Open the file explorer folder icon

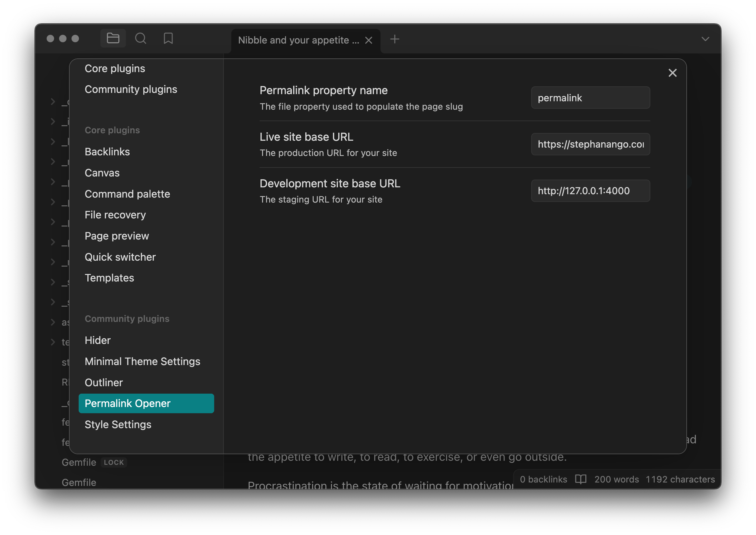point(113,39)
